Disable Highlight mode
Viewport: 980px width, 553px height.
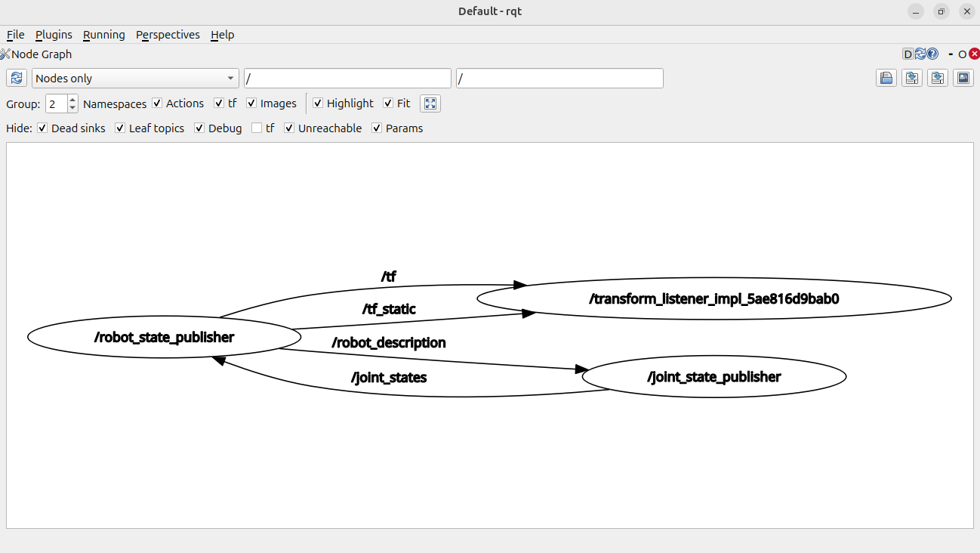pyautogui.click(x=318, y=103)
